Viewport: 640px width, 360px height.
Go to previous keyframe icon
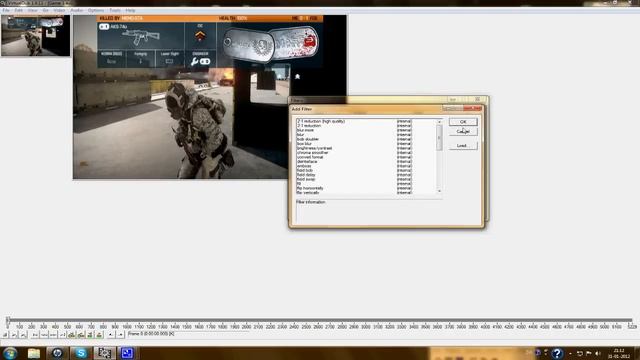click(72, 335)
